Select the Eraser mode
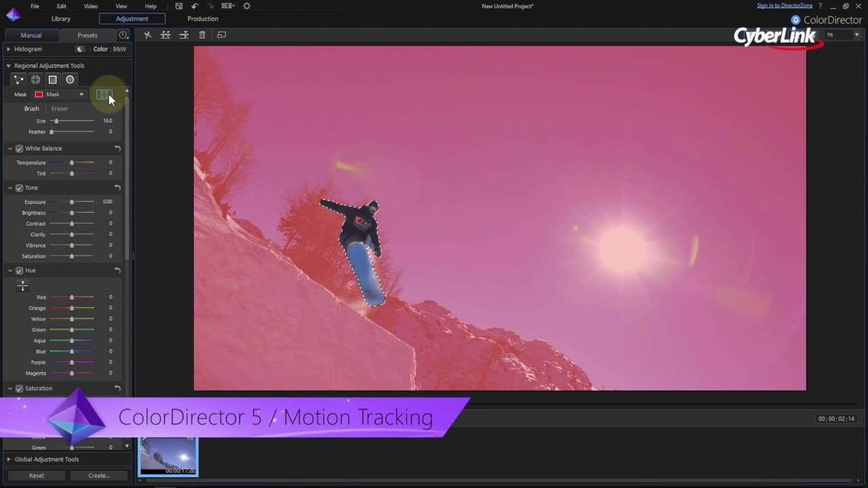The height and width of the screenshot is (488, 868). point(60,108)
